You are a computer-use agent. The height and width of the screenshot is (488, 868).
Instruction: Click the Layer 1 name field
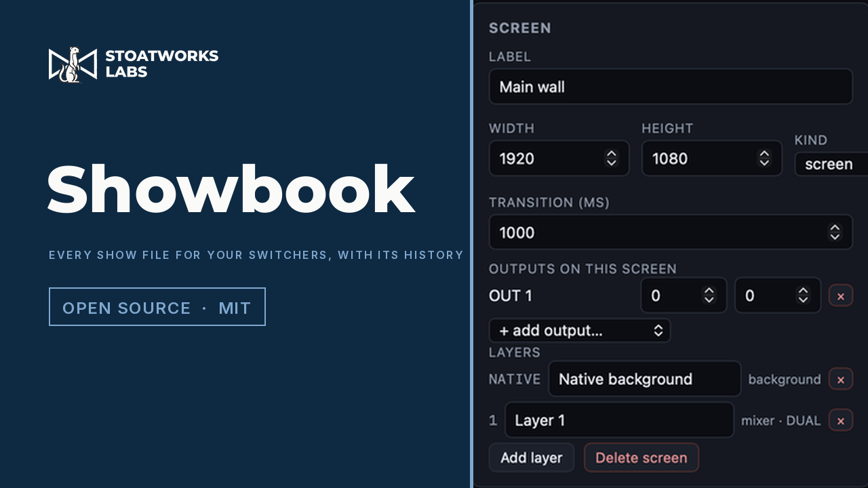tap(619, 420)
